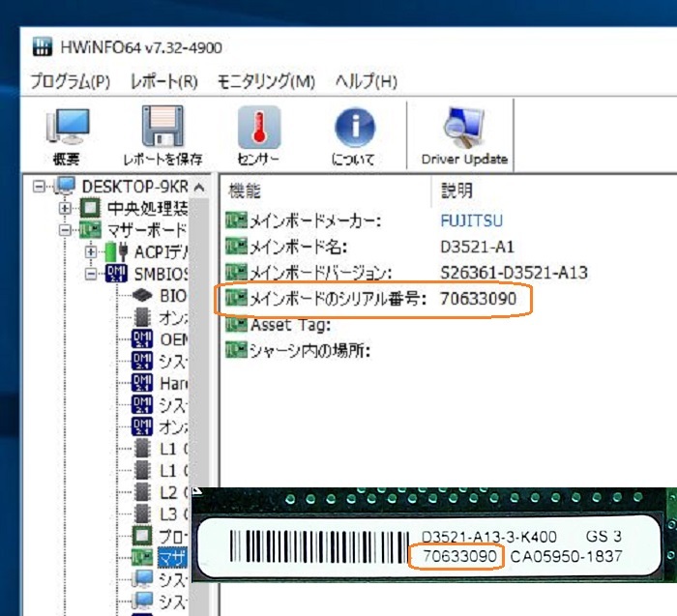Open the レポート(R) menu
Image resolution: width=677 pixels, height=616 pixels.
click(x=164, y=81)
